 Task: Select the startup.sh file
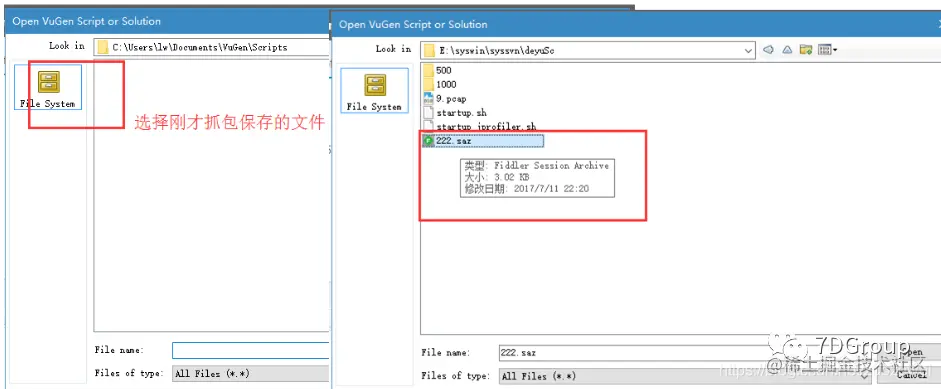click(455, 112)
